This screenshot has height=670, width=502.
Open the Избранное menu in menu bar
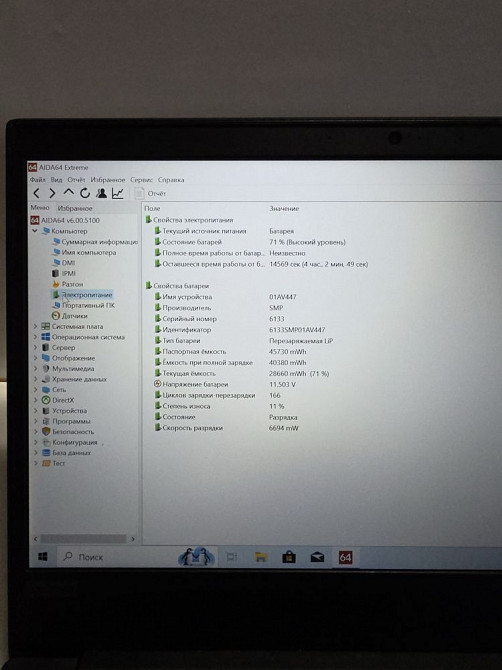108,179
